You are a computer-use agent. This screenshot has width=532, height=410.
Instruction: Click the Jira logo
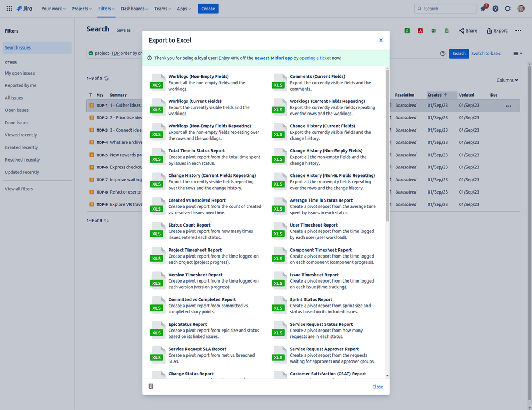click(x=24, y=9)
